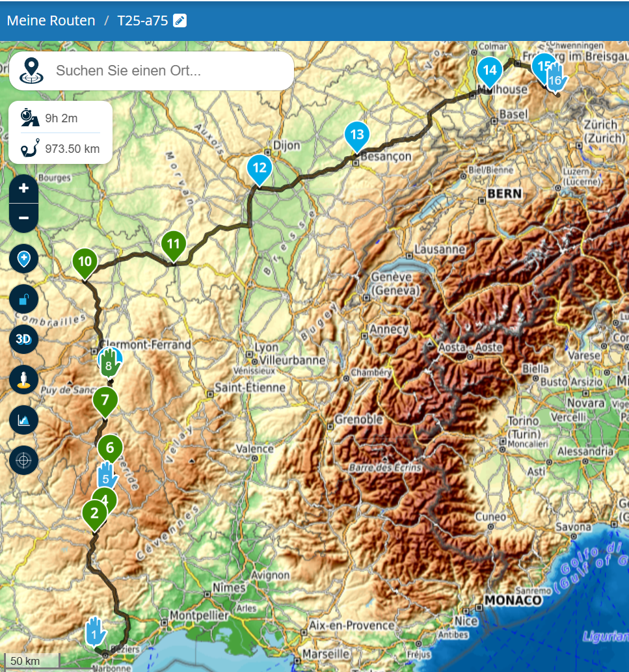629x672 pixels.
Task: Zoom out with the minus button
Action: click(24, 218)
